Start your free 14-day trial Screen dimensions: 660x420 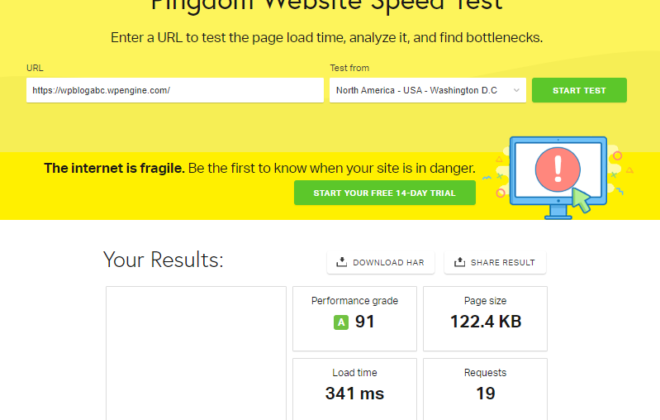pyautogui.click(x=385, y=193)
